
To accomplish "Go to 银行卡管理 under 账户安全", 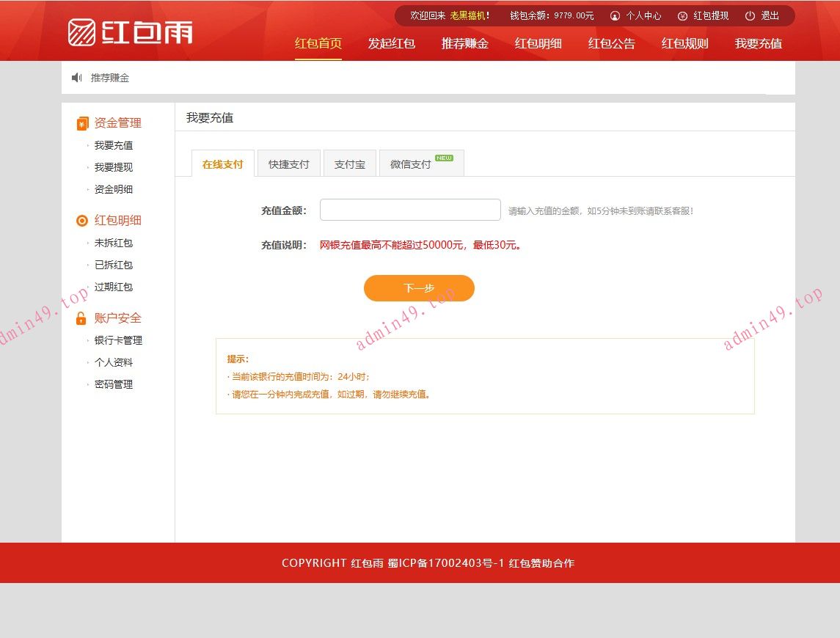I will [x=120, y=340].
